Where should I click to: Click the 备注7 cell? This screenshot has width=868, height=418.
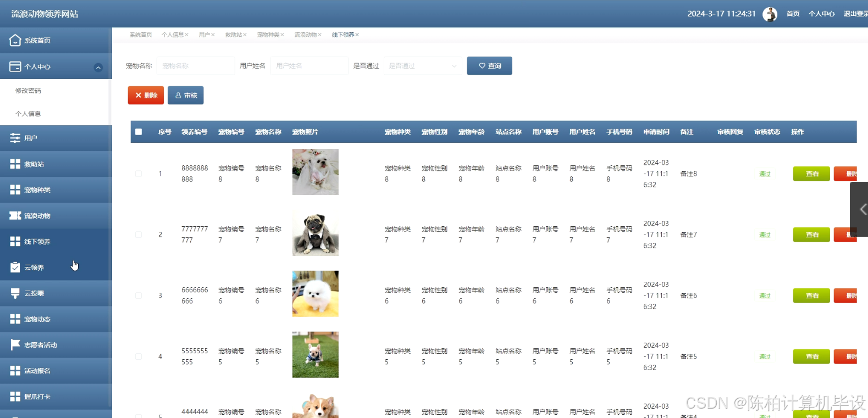[x=688, y=235]
